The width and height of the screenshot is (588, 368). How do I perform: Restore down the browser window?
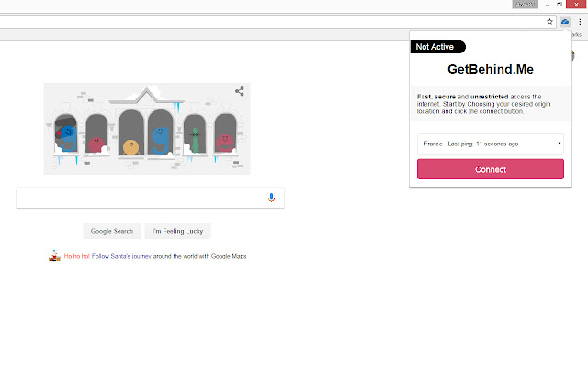pos(560,5)
